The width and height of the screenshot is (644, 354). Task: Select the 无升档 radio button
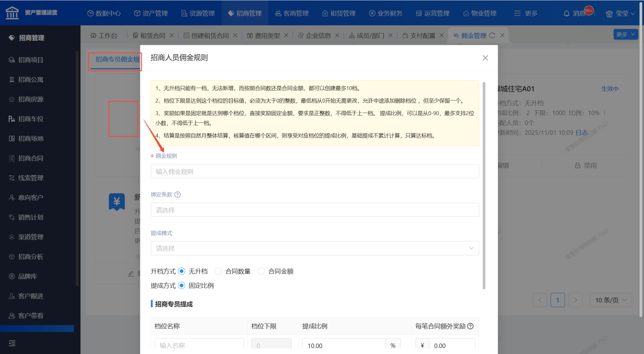182,271
